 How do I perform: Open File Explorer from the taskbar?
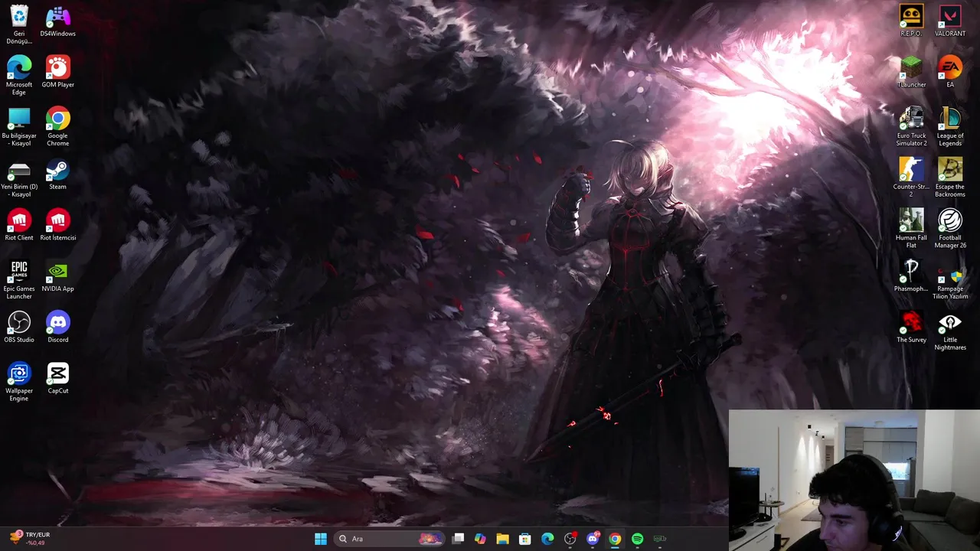[502, 539]
